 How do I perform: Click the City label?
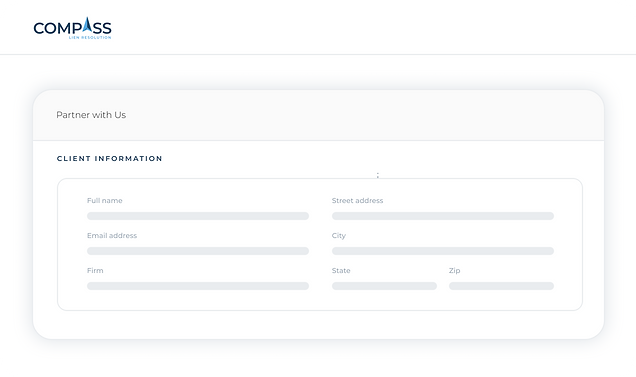[339, 236]
